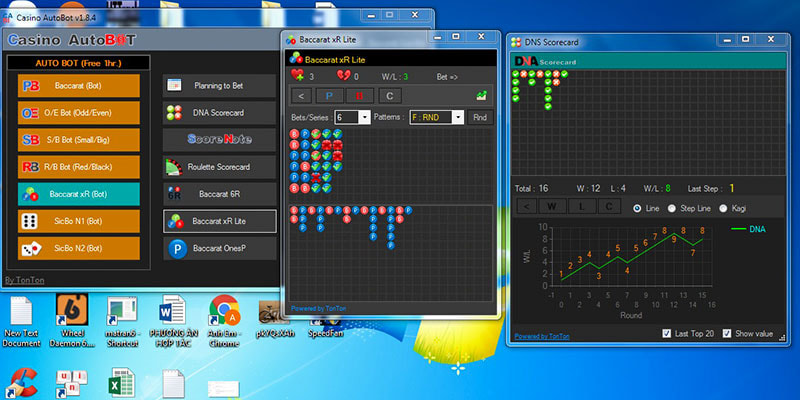This screenshot has height=400, width=800.
Task: Open SicBo N1 (Bot)
Action: coord(79,221)
